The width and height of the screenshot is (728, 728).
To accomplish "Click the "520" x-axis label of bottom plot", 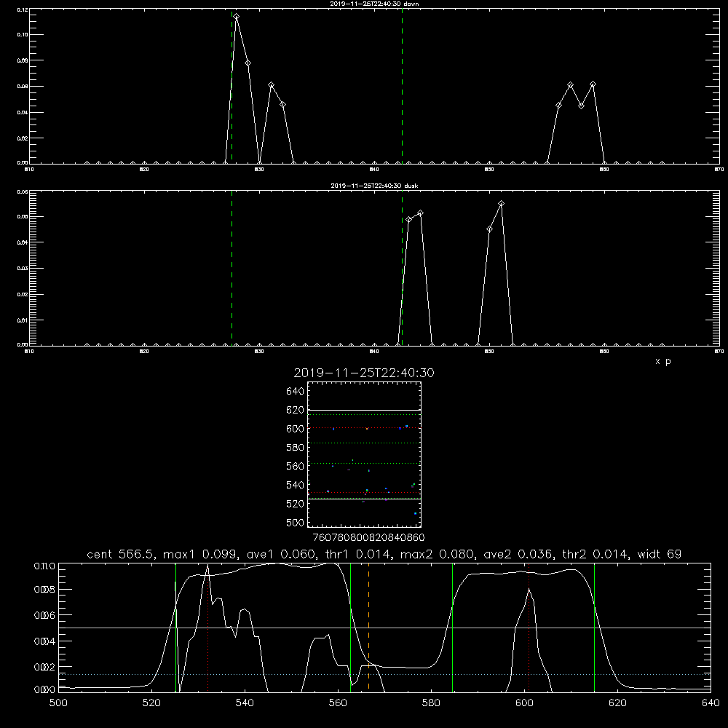I will pos(151,703).
